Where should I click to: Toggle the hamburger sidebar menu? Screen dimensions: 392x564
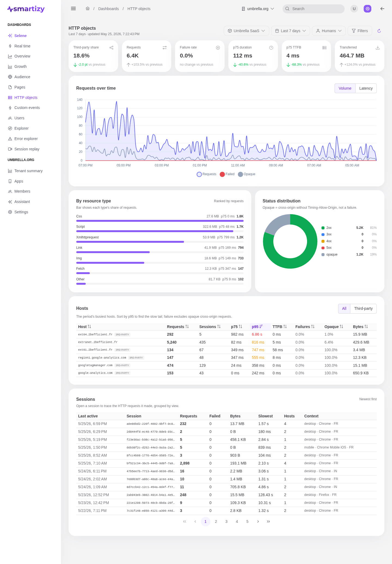pyautogui.click(x=73, y=9)
